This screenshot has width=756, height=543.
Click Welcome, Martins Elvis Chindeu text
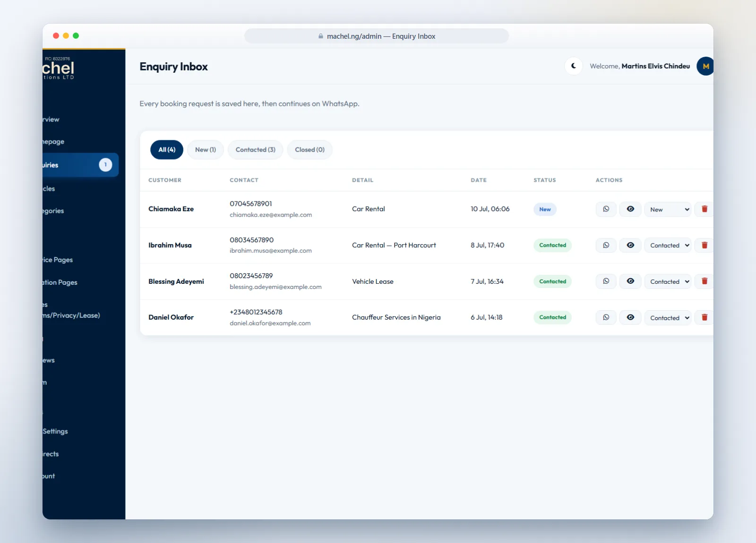pyautogui.click(x=640, y=66)
